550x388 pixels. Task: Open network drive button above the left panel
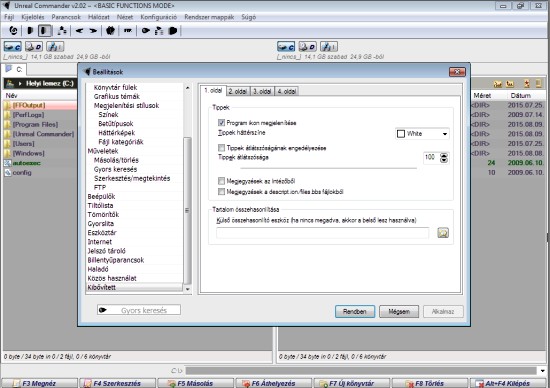[55, 46]
